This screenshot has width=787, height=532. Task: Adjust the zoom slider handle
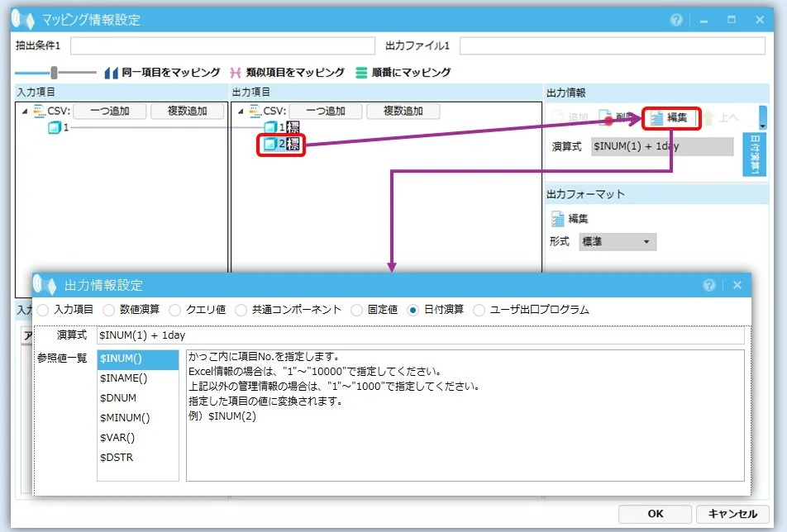point(54,73)
